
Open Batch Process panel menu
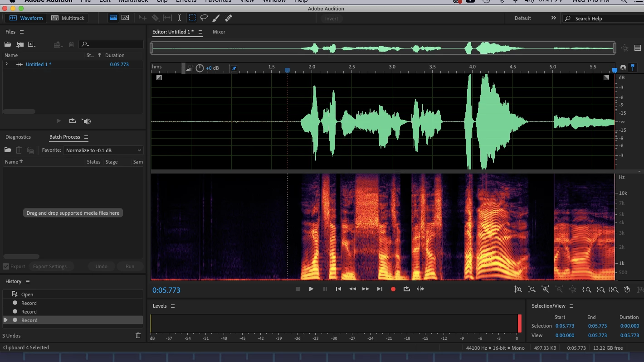point(86,137)
